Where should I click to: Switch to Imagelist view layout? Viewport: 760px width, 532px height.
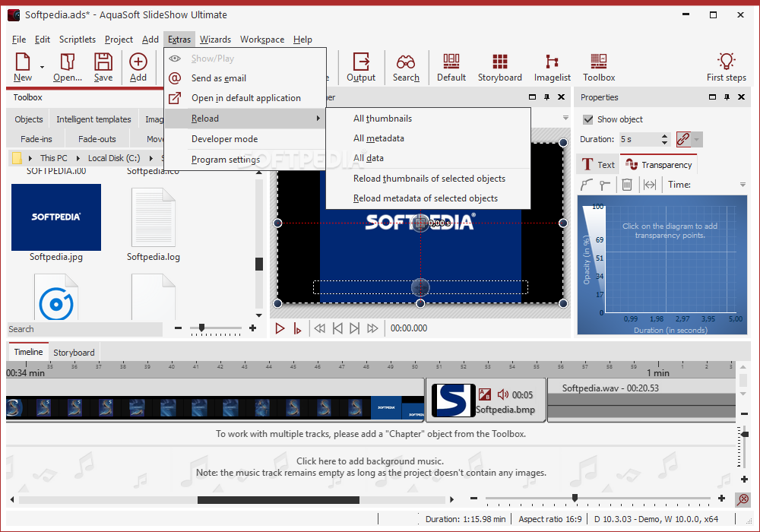point(552,67)
